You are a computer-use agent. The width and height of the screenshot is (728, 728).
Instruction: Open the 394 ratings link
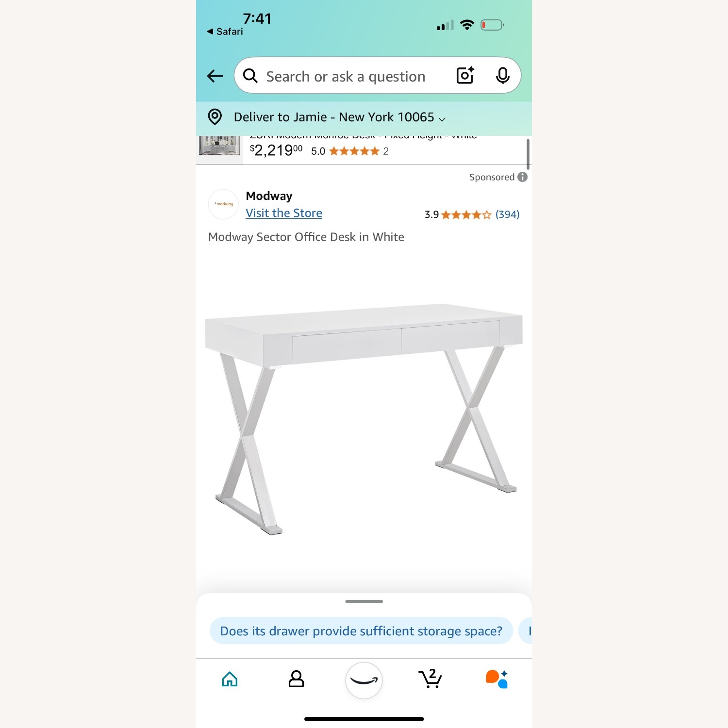pyautogui.click(x=507, y=215)
